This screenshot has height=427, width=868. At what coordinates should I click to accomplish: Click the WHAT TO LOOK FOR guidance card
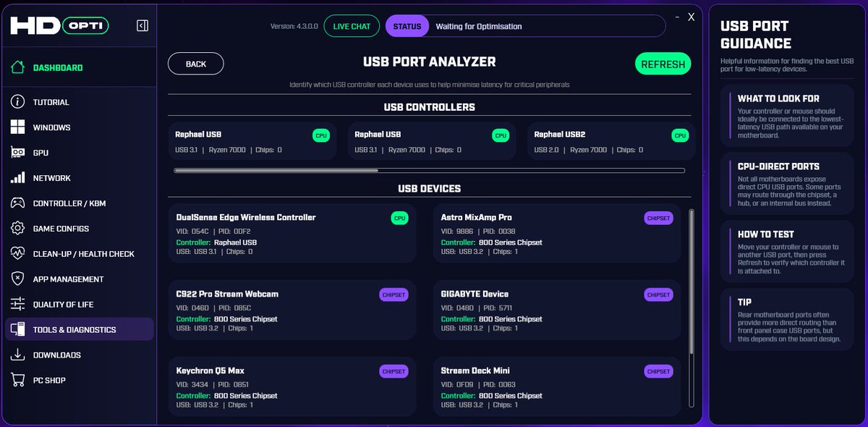click(x=787, y=116)
